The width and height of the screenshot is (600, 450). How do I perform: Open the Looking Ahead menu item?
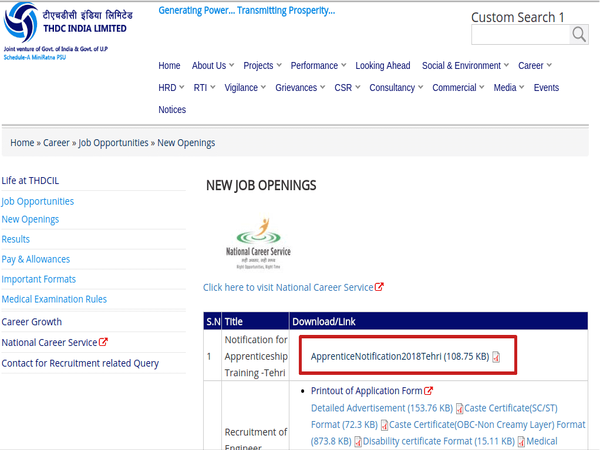[x=383, y=66]
